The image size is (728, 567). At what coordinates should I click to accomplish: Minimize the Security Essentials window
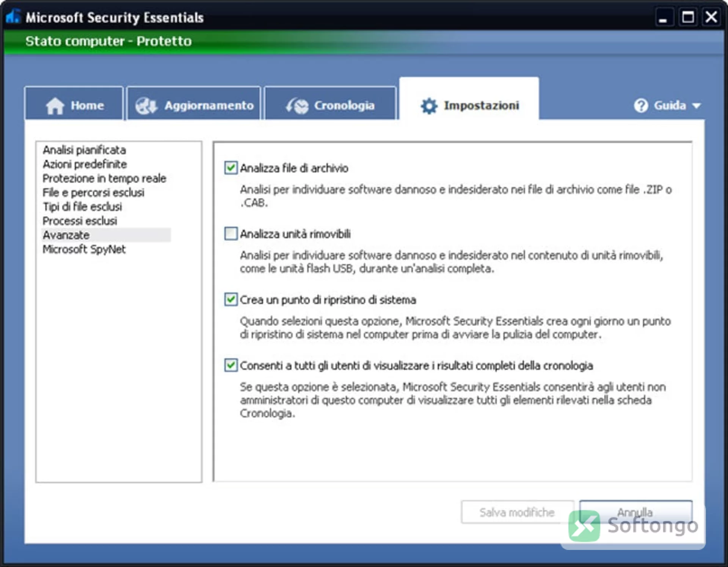(x=664, y=17)
